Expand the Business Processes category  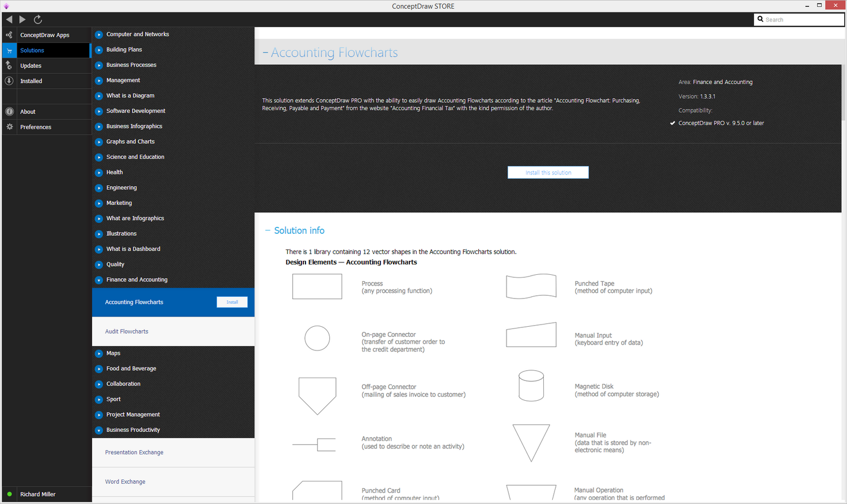click(x=99, y=65)
